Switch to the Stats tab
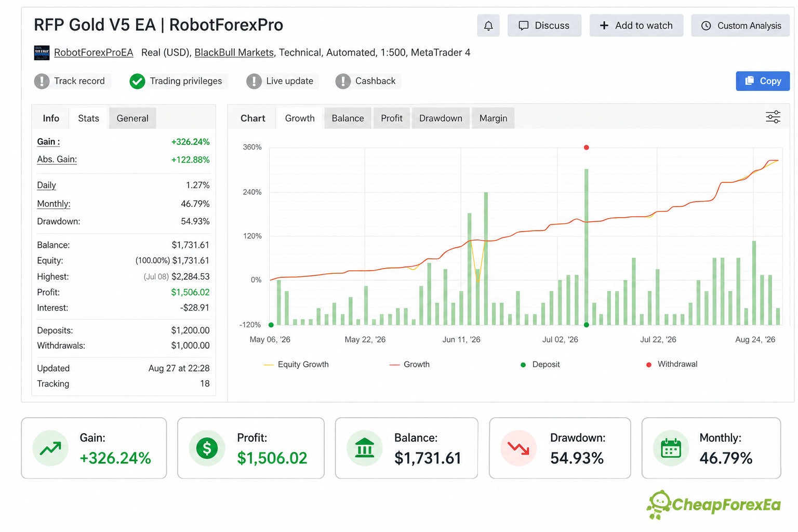This screenshot has width=798, height=532. pyautogui.click(x=88, y=118)
